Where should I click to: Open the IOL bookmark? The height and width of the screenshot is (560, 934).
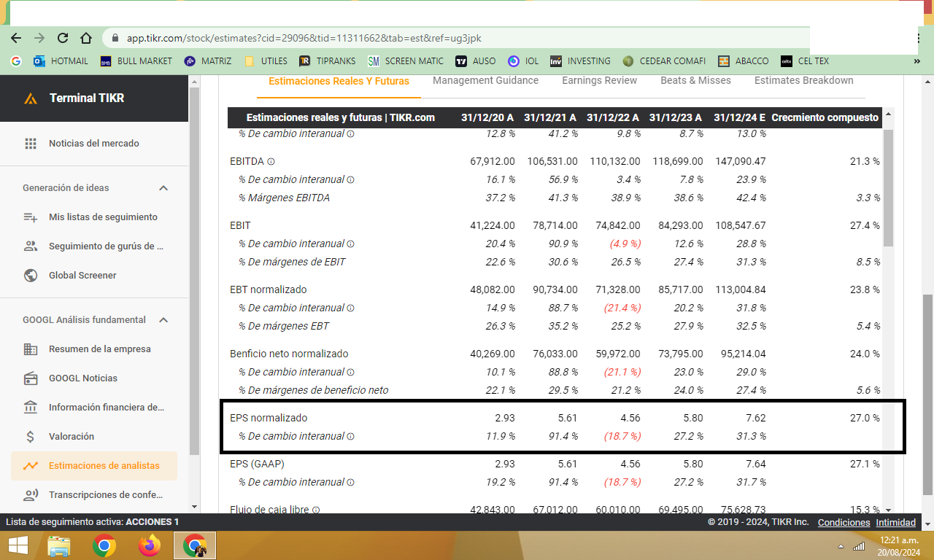tap(523, 61)
